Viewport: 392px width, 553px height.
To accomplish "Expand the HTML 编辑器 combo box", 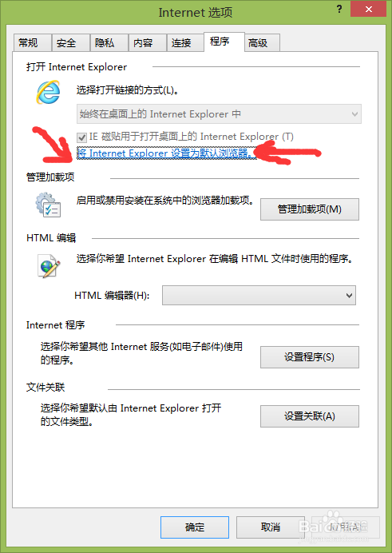I will click(x=259, y=295).
